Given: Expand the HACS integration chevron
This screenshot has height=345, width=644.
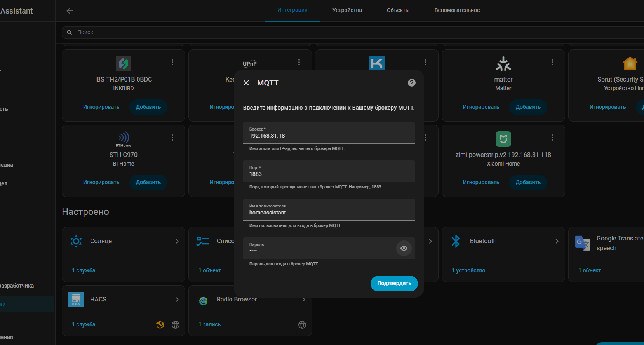Looking at the screenshot, I should tap(177, 300).
